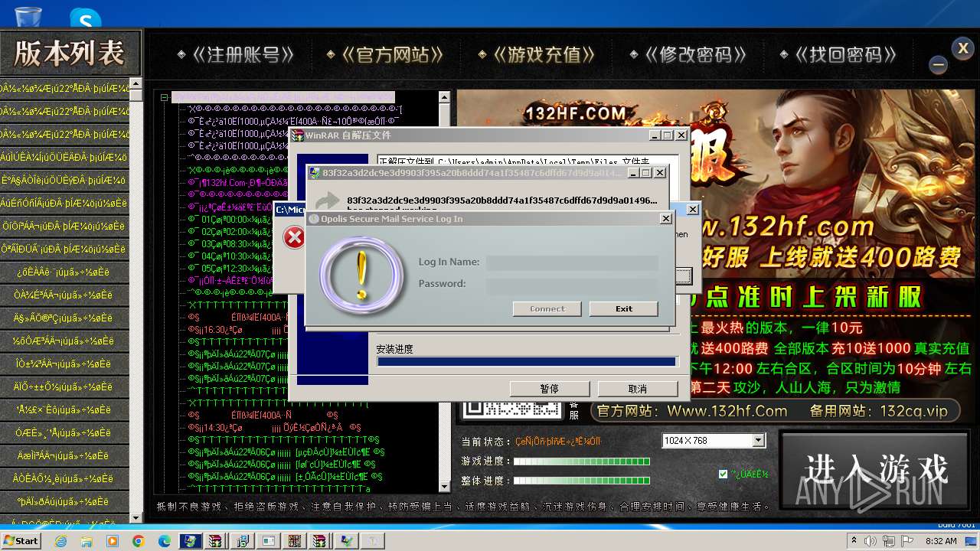Viewport: 980px width, 551px height.
Task: Click the yellow exclamation warning icon in the Opolis dialog
Action: [x=361, y=275]
